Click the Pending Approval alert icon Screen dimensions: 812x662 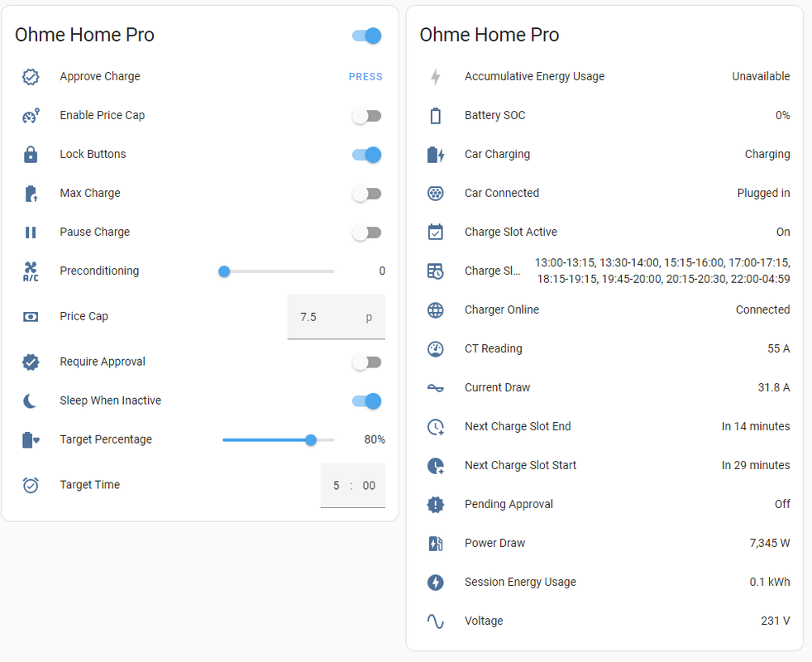(x=436, y=505)
